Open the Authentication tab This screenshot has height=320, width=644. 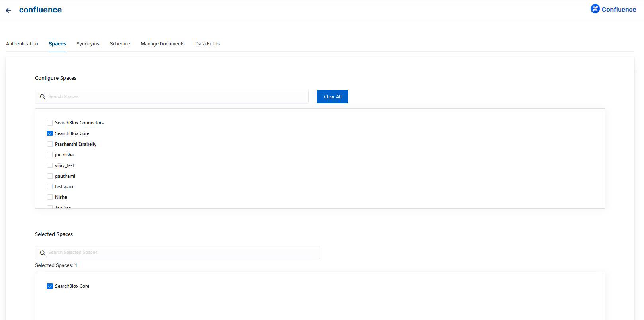click(22, 44)
